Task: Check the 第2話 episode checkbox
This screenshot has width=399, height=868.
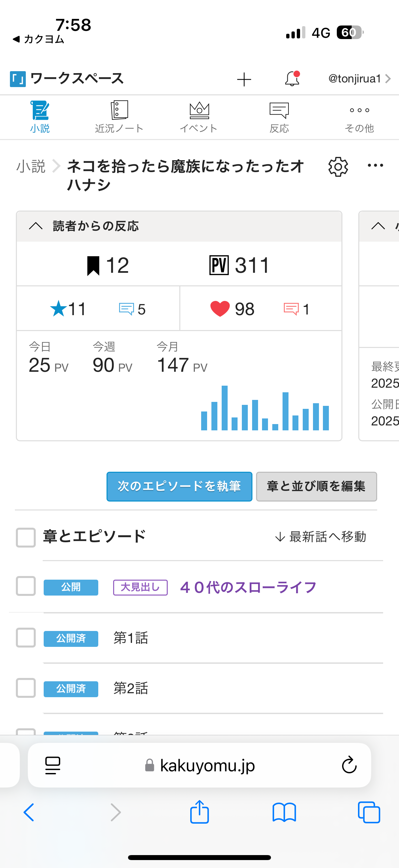Action: pyautogui.click(x=25, y=688)
